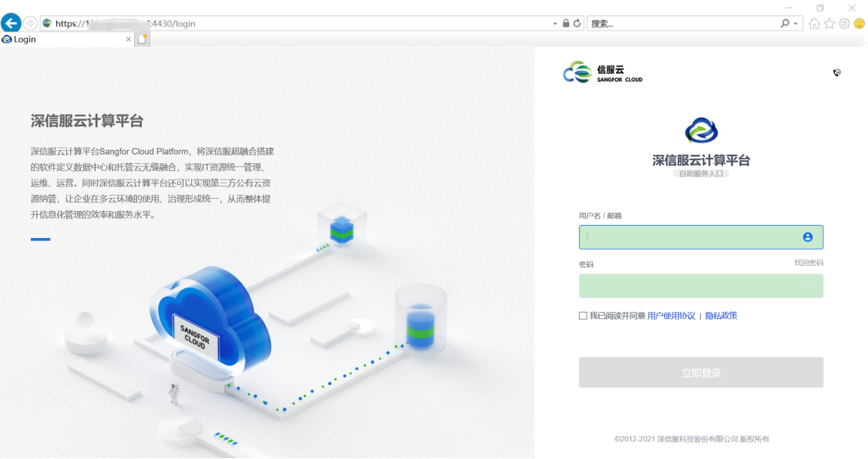The image size is (868, 459).
Task: Open the 隐私政策 privacy policy link
Action: 721,316
